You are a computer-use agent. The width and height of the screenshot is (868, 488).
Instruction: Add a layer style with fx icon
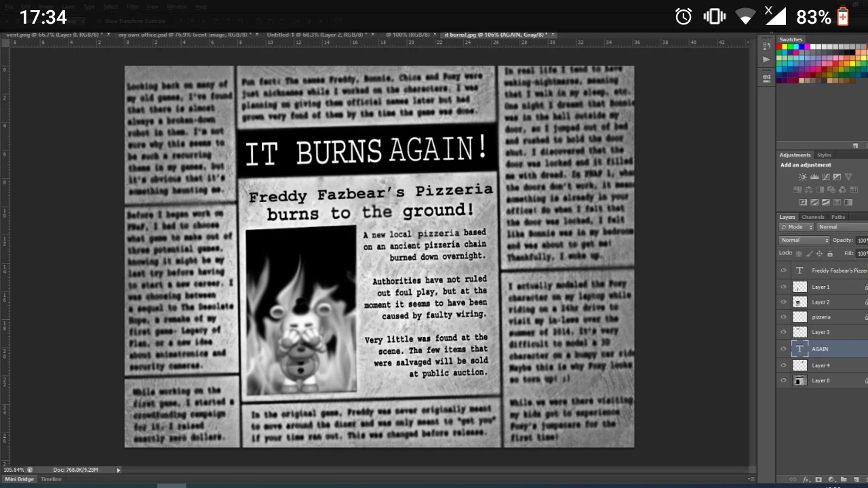806,479
